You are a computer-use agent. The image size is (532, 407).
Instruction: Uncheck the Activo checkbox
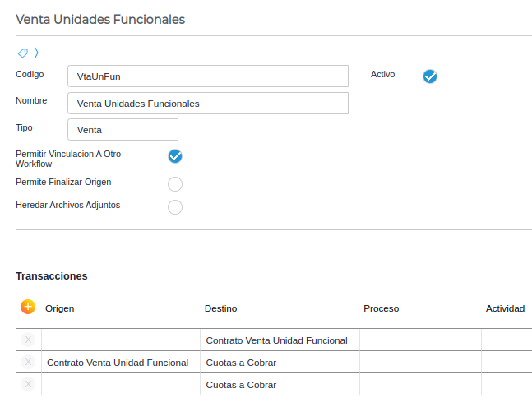pyautogui.click(x=430, y=76)
